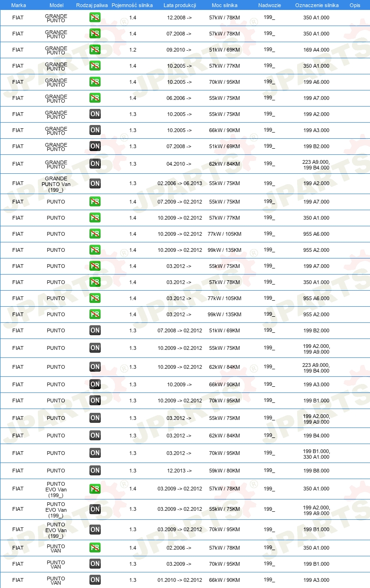
Task: Click diesel ON icon for Punto 10.2009 62kW / 84KM
Action: 95,367
